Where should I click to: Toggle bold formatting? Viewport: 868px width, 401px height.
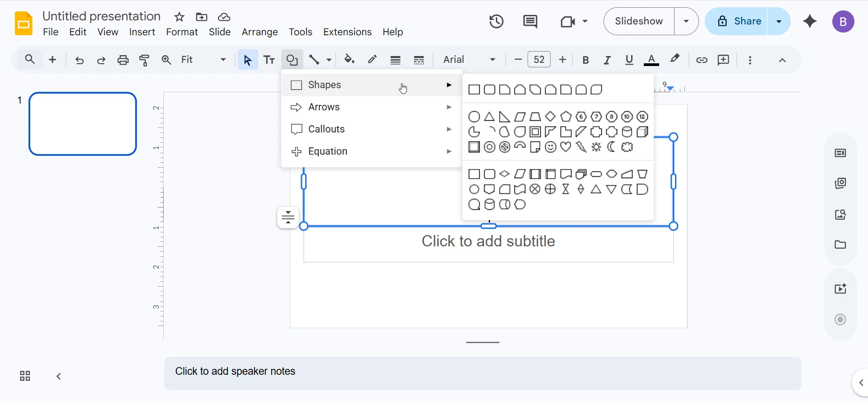pyautogui.click(x=585, y=60)
